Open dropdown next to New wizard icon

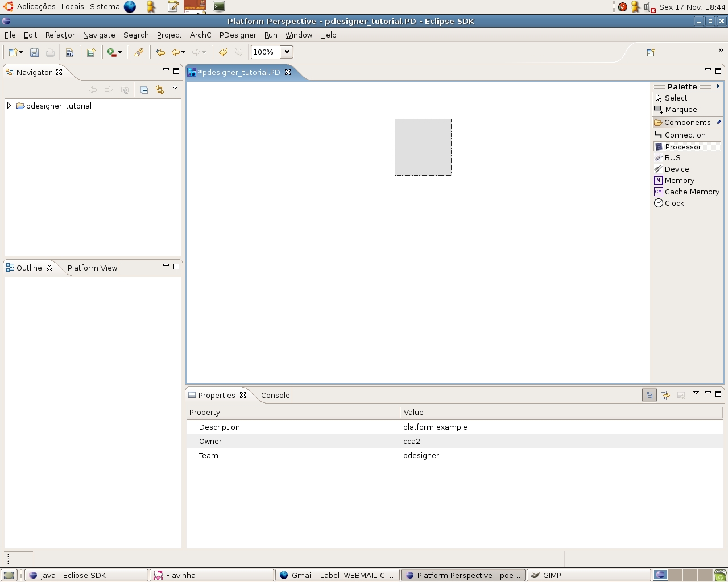pos(20,52)
